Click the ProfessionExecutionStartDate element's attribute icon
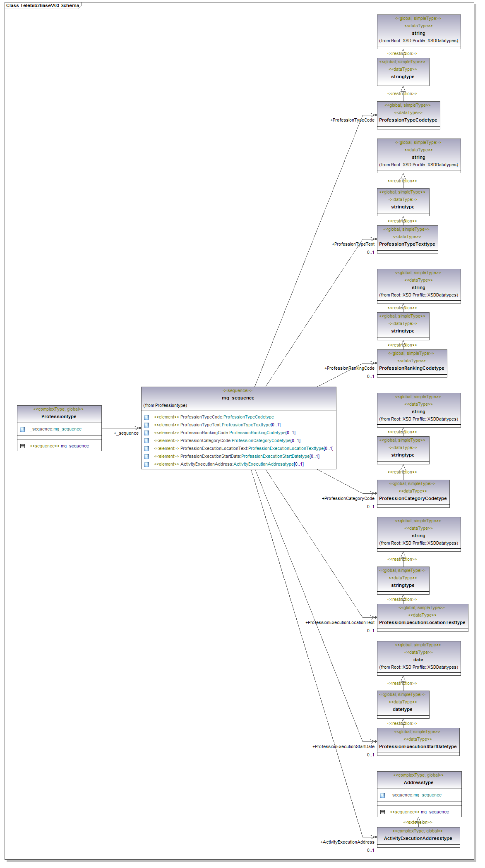Image resolution: width=485 pixels, height=868 pixels. (146, 457)
